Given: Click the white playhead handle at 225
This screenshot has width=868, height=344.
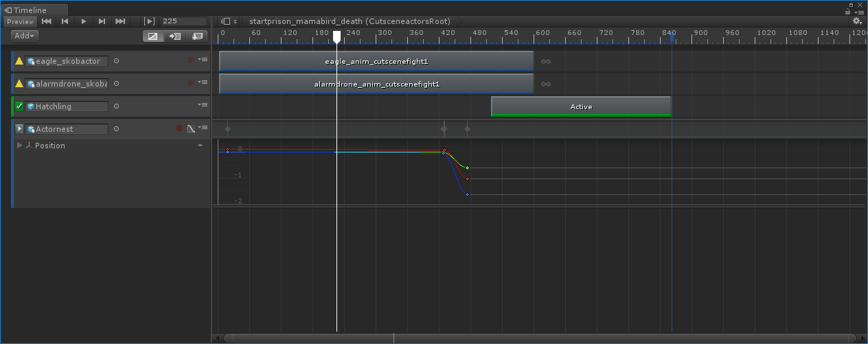Looking at the screenshot, I should [336, 37].
